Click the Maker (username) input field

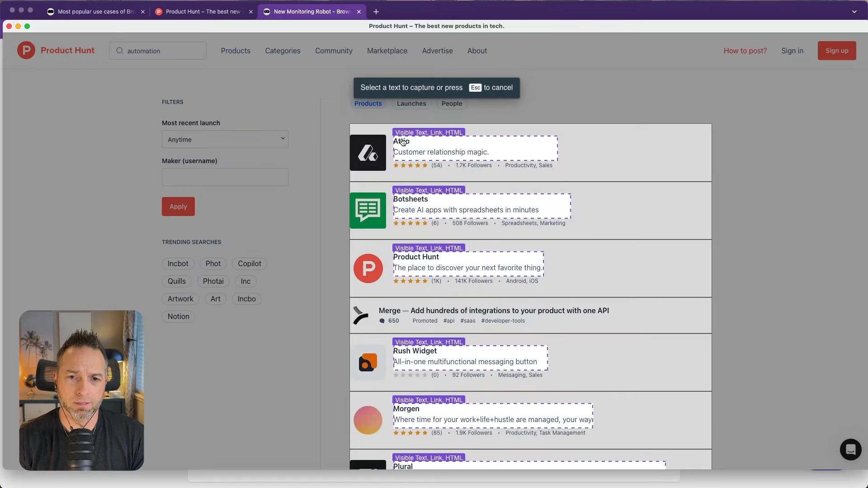(x=225, y=177)
